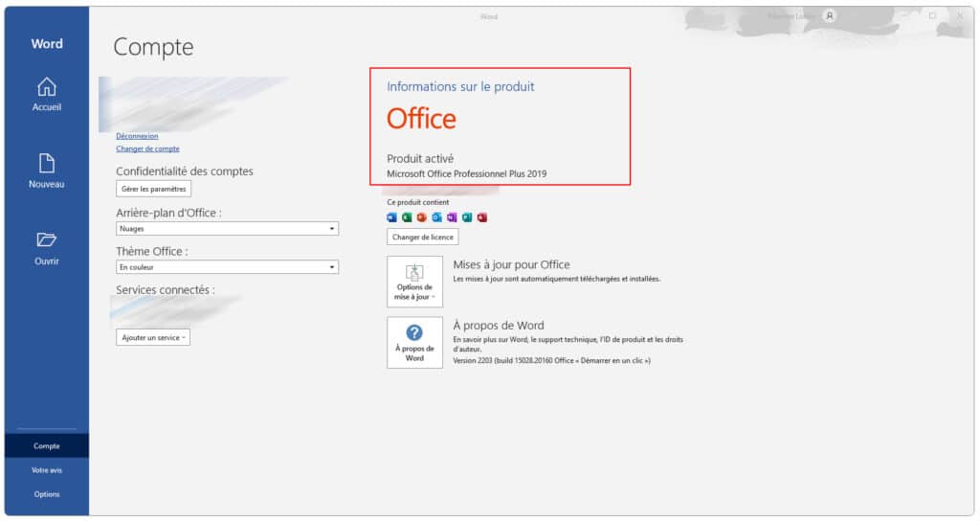Click the teal Publisher product icon
The width and height of the screenshot is (980, 522).
[467, 217]
